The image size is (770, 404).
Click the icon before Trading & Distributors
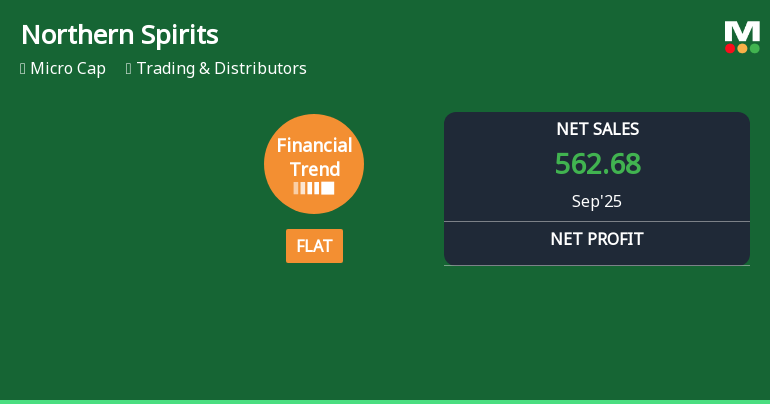tap(129, 69)
